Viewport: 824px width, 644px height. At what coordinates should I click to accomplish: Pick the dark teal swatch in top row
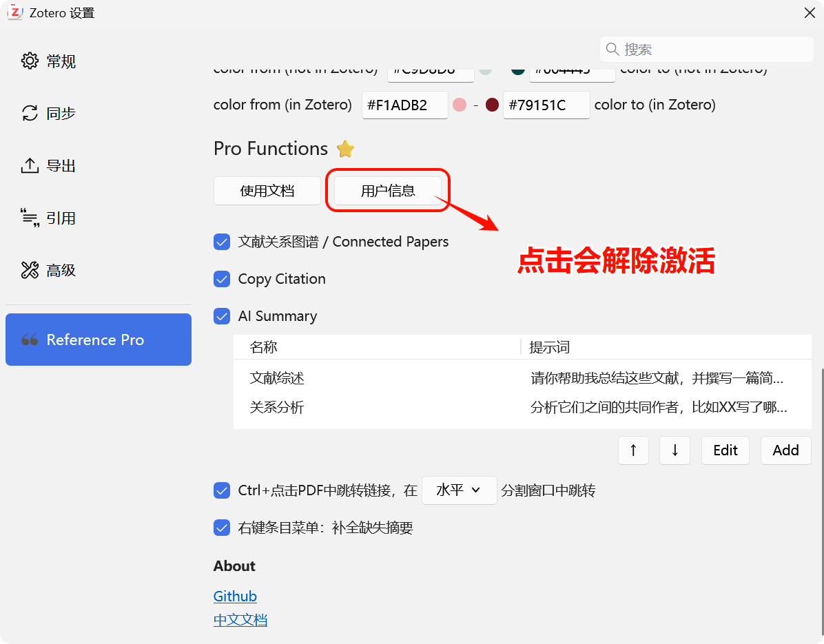coord(518,70)
